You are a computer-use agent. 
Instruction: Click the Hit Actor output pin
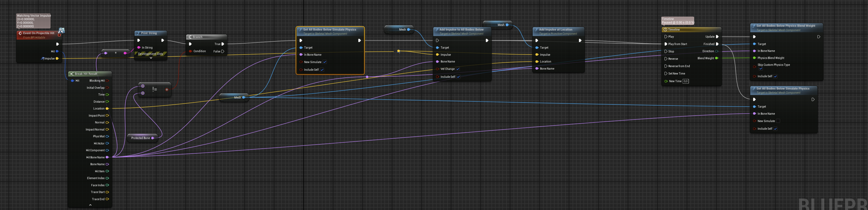tap(108, 143)
